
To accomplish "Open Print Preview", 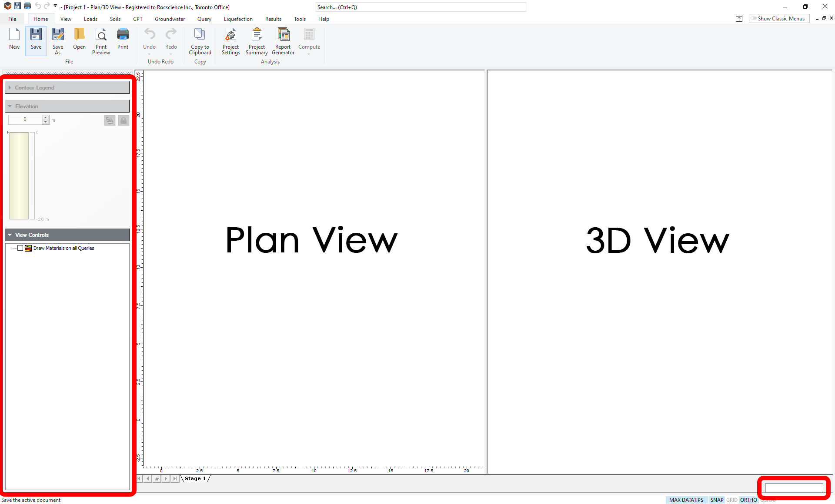I will coord(100,41).
